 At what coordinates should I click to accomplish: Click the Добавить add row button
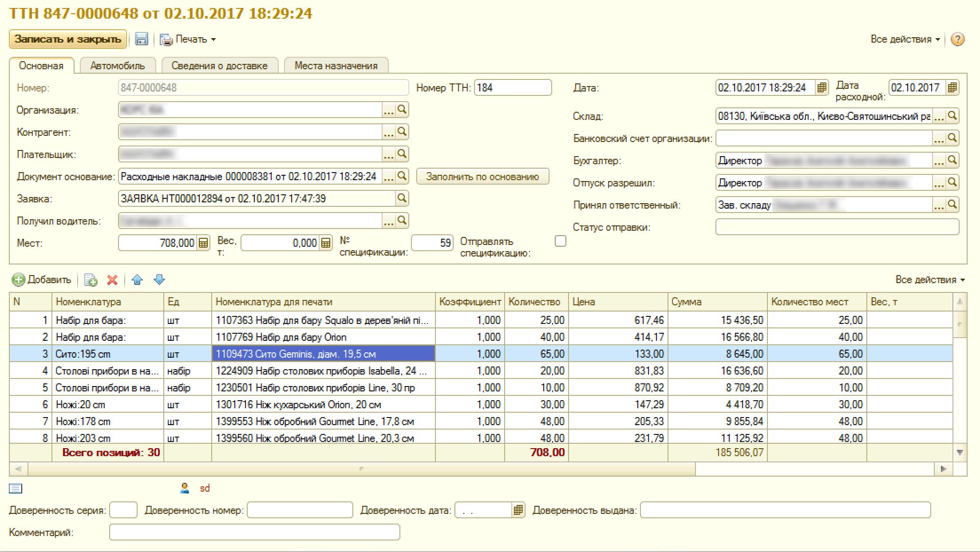coord(42,280)
